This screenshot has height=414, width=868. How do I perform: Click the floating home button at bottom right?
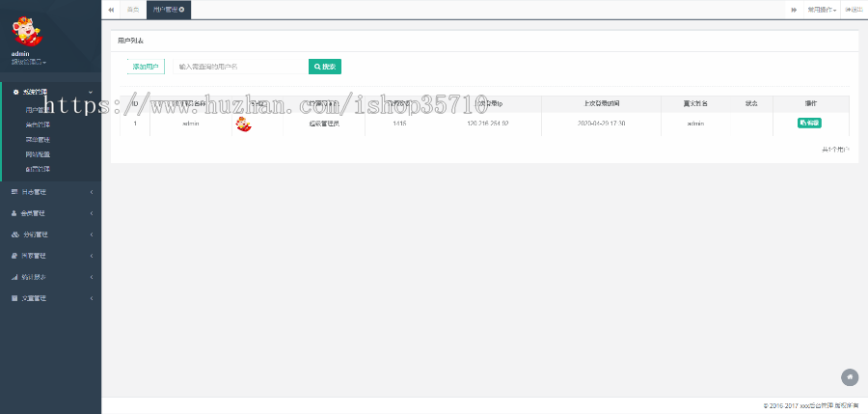[849, 377]
